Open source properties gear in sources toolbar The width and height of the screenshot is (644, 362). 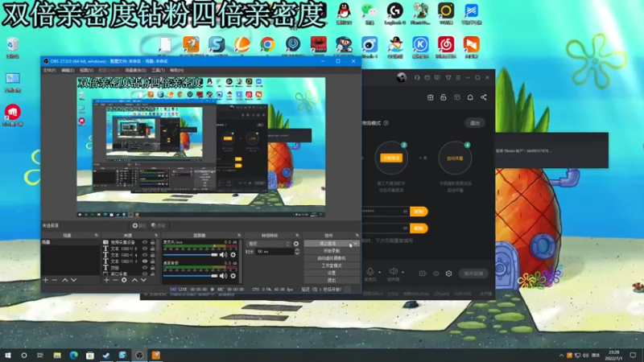point(124,280)
